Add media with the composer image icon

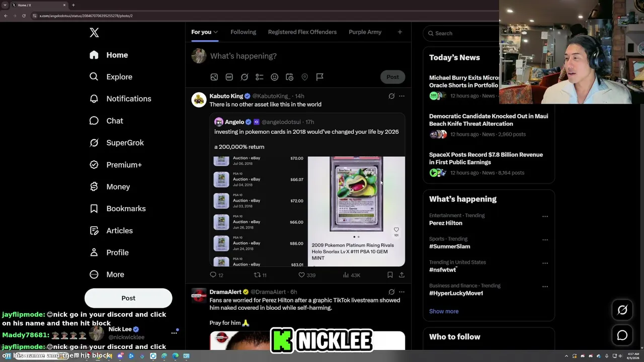coord(214,77)
